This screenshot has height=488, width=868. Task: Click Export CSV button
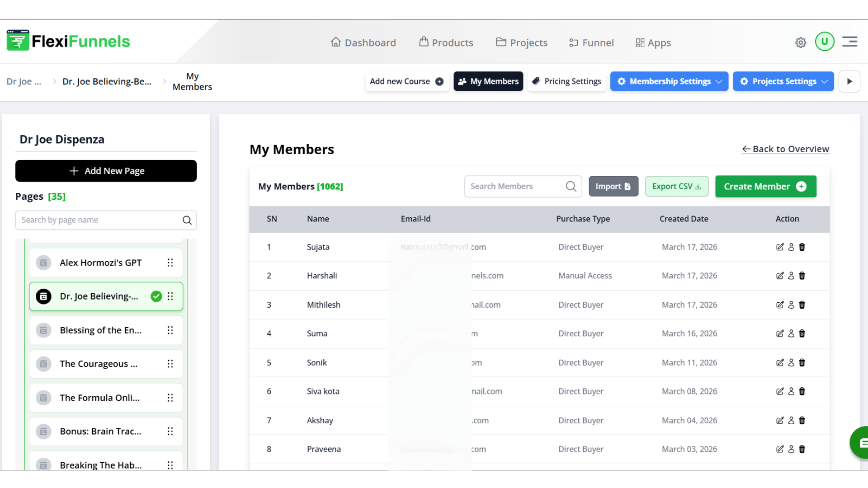[x=676, y=186]
